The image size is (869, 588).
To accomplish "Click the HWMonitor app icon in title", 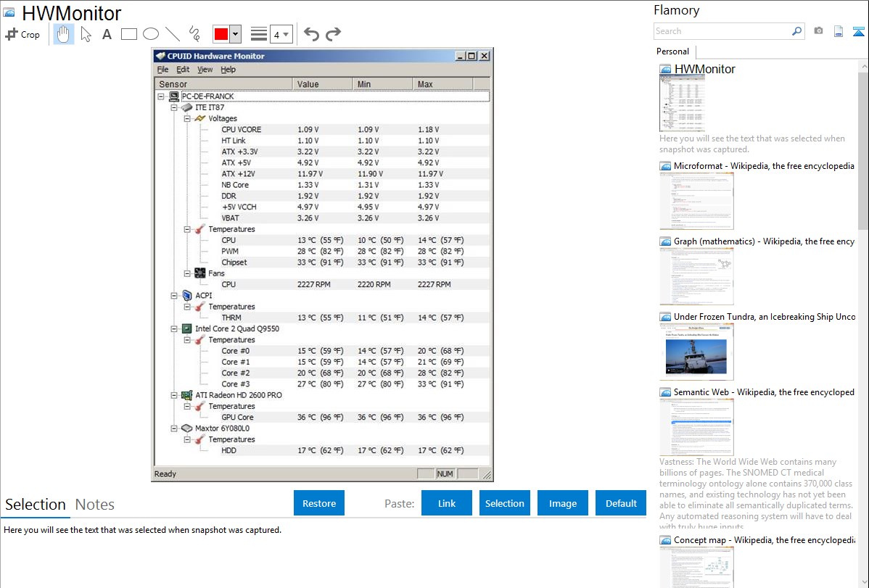I will click(x=9, y=13).
